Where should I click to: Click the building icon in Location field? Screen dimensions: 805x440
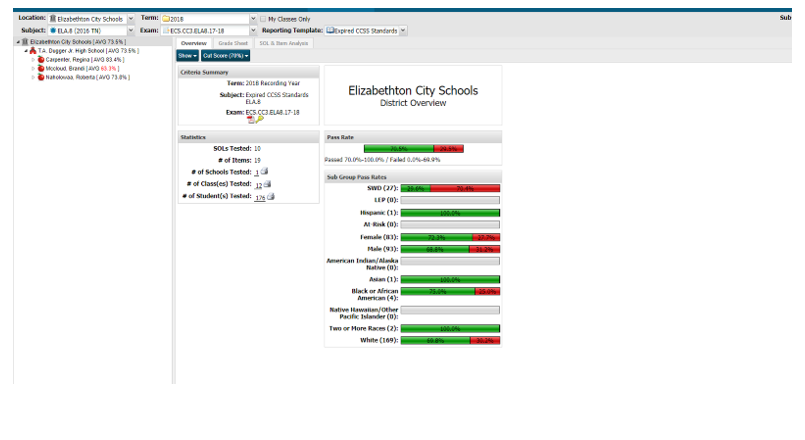pos(52,18)
